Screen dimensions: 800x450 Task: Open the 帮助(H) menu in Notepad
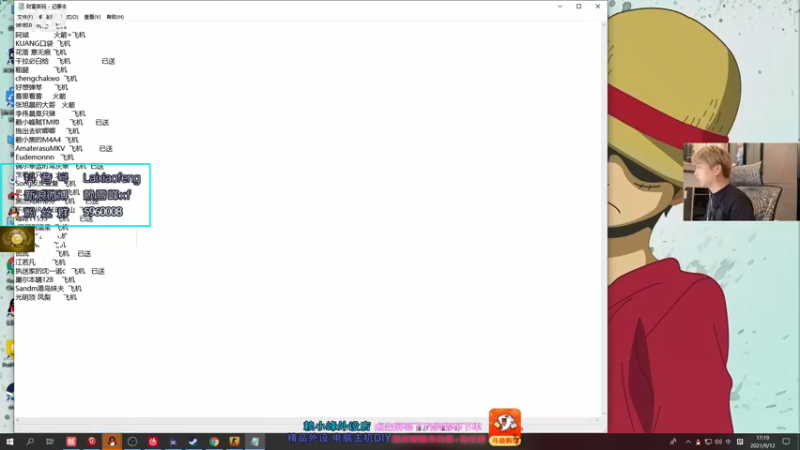point(115,17)
